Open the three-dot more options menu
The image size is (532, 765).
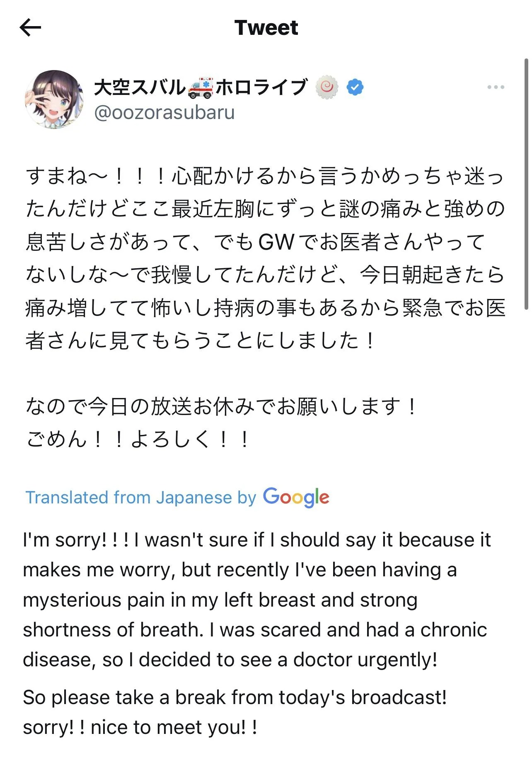click(496, 87)
